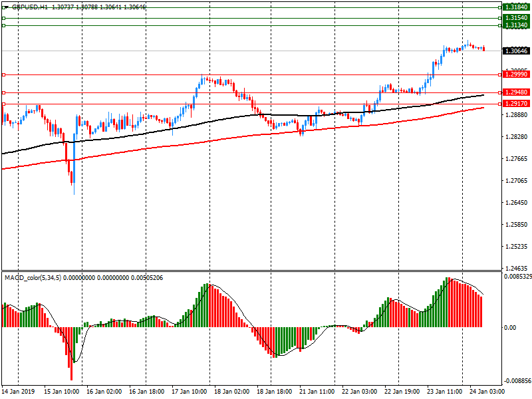The height and width of the screenshot is (399, 532).
Task: Click the black current price label 1.30646
Action: tap(517, 51)
